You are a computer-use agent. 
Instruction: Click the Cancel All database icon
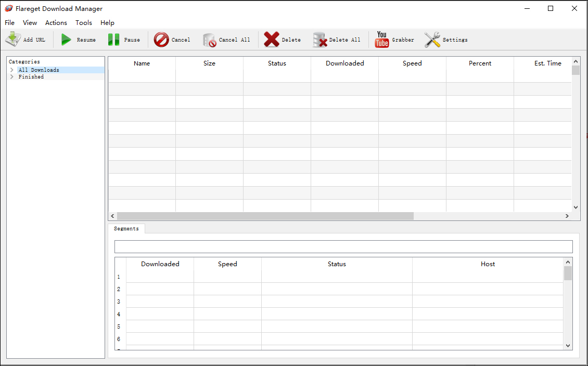pos(209,40)
